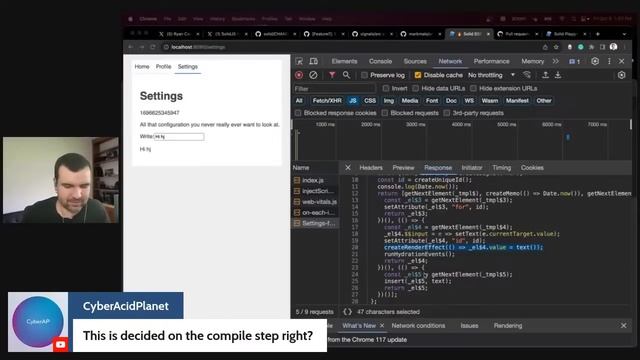Enable Hide extension URLs checkbox
Viewport: 640px width, 360px height.
pos(473,89)
